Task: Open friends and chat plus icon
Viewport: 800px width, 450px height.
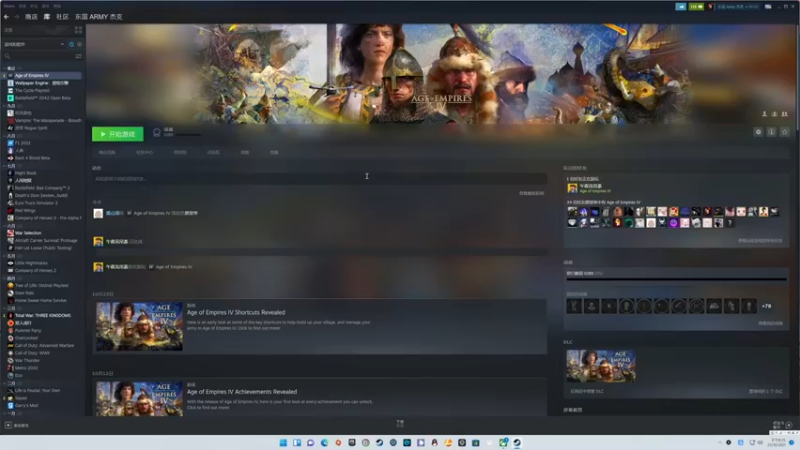Action: click(x=789, y=425)
